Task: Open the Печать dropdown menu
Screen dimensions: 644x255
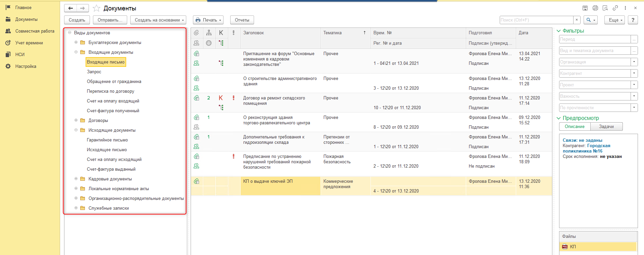Action: [208, 20]
